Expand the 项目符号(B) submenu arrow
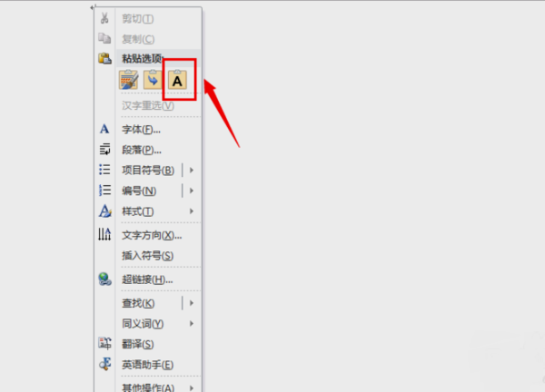 192,170
